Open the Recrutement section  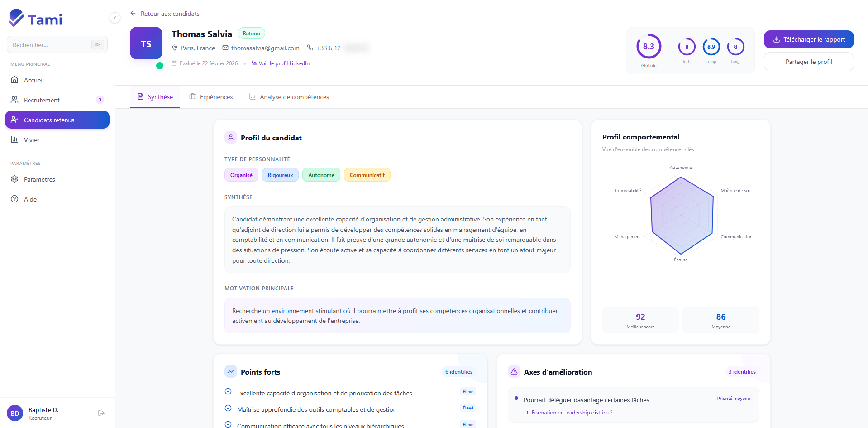(x=42, y=100)
